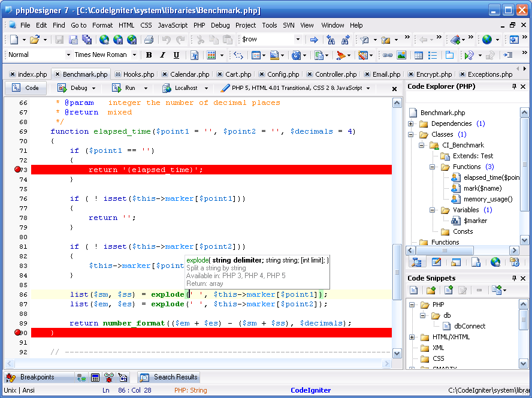Create a new snippet in Code Snippets panel
532x398 pixels.
click(x=448, y=290)
